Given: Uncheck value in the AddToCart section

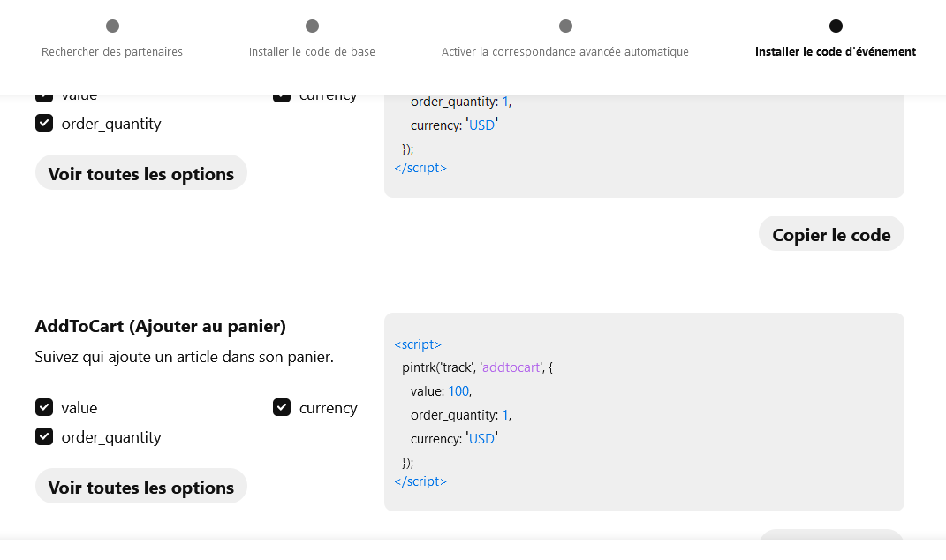Looking at the screenshot, I should [x=44, y=407].
